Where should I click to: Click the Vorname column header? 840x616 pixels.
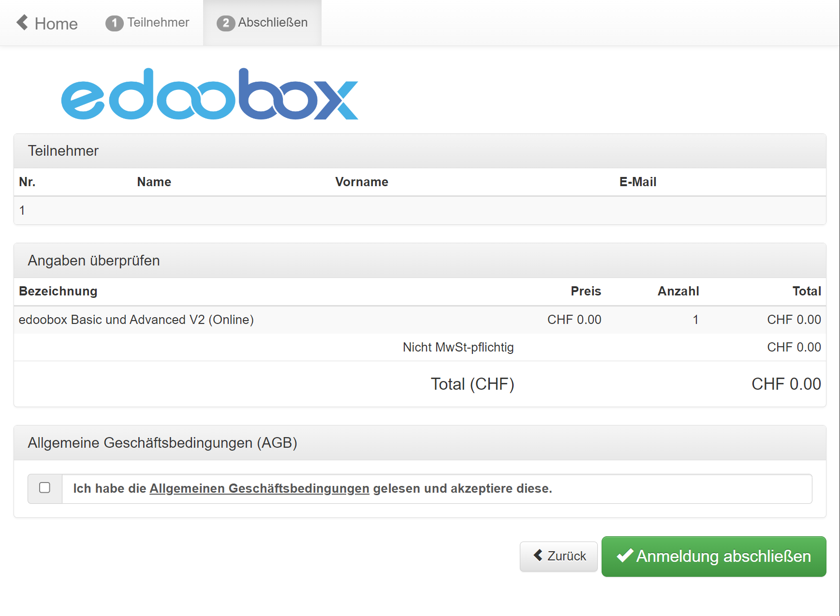point(361,182)
